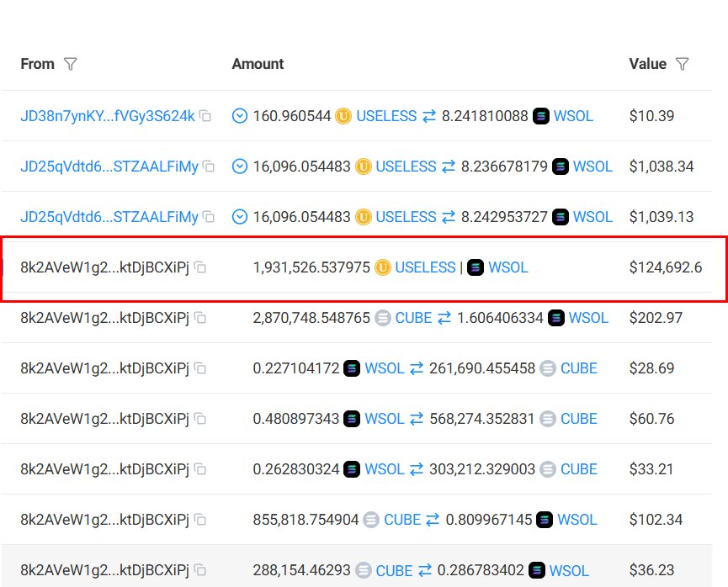Click the USELESS coin icon beside 160.960544
This screenshot has height=587, width=728.
coord(343,115)
